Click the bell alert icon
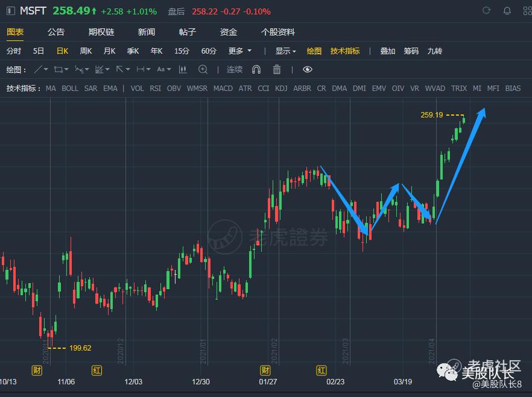Viewport: 532px width, 397px height. [x=507, y=11]
